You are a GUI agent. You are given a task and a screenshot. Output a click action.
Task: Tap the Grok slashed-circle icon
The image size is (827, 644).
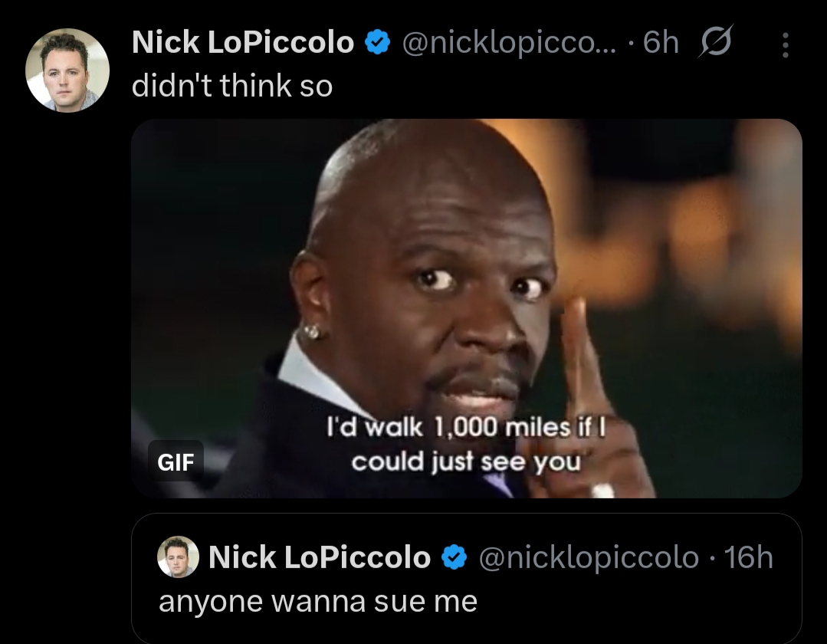coord(715,41)
